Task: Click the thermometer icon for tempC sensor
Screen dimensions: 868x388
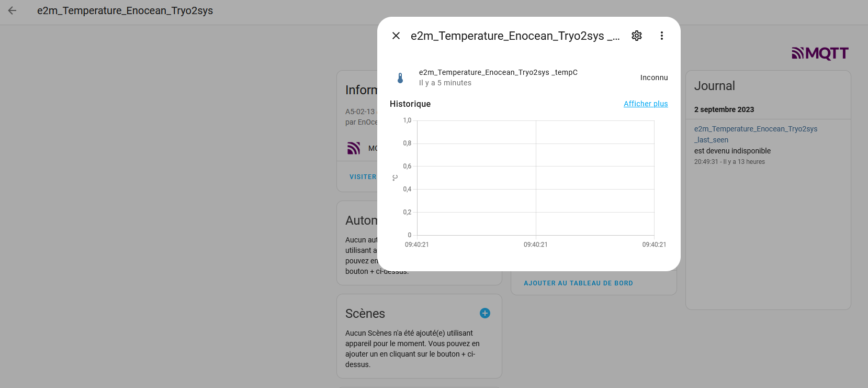Action: pyautogui.click(x=400, y=78)
